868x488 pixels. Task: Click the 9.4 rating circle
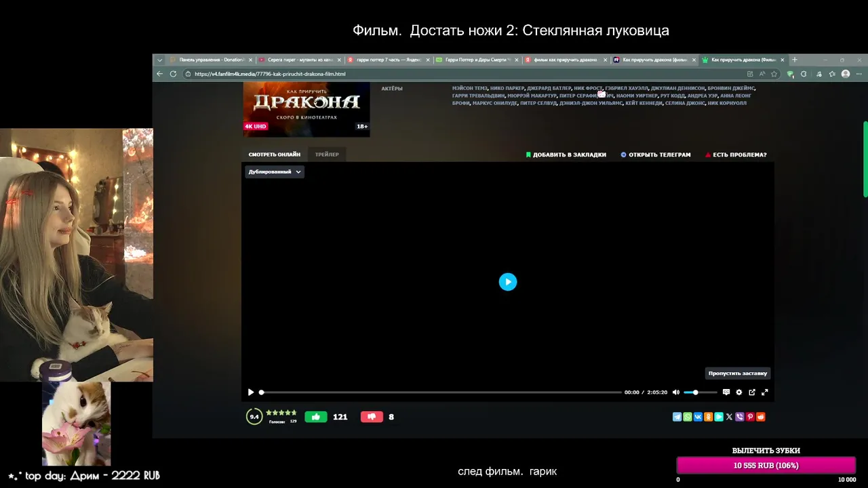coord(254,417)
